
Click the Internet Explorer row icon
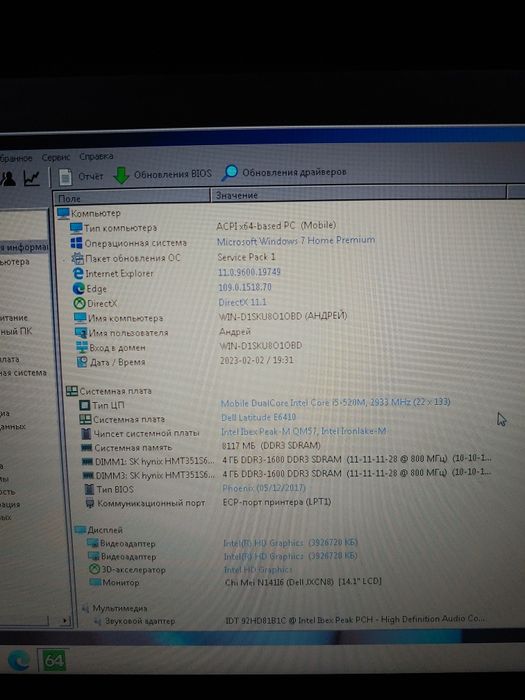pyautogui.click(x=78, y=273)
